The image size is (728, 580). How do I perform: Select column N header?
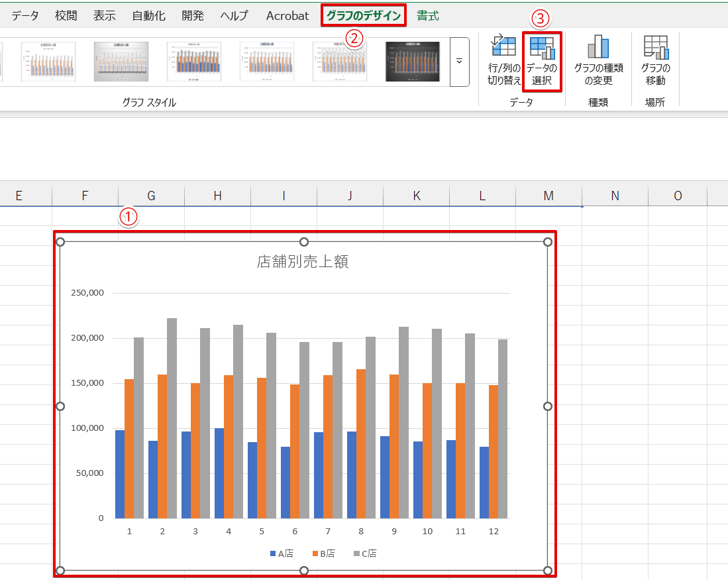click(615, 196)
